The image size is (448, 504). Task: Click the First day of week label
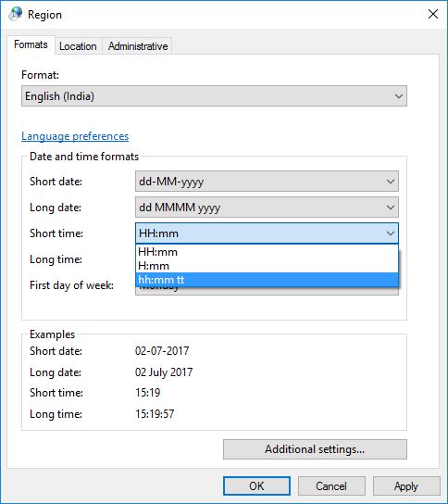tap(71, 285)
